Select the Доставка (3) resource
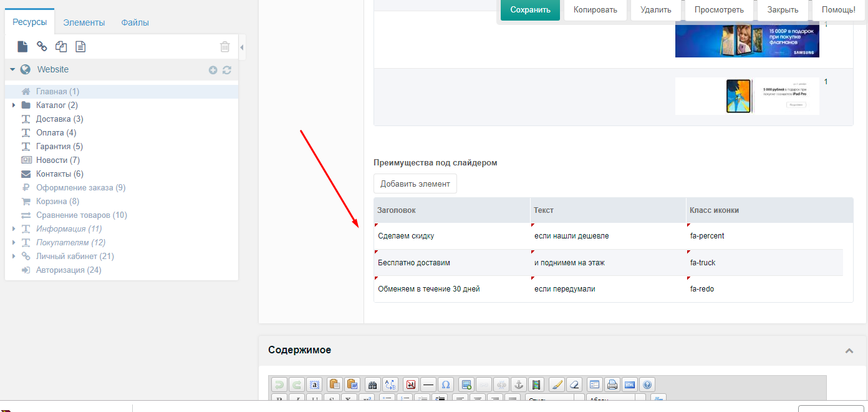Viewport: 868px width, 412px height. click(x=59, y=119)
